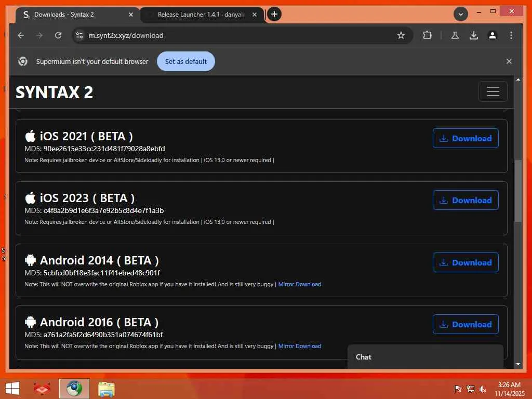The height and width of the screenshot is (399, 532).
Task: Select the Supermium browser taskbar icon
Action: [74, 389]
